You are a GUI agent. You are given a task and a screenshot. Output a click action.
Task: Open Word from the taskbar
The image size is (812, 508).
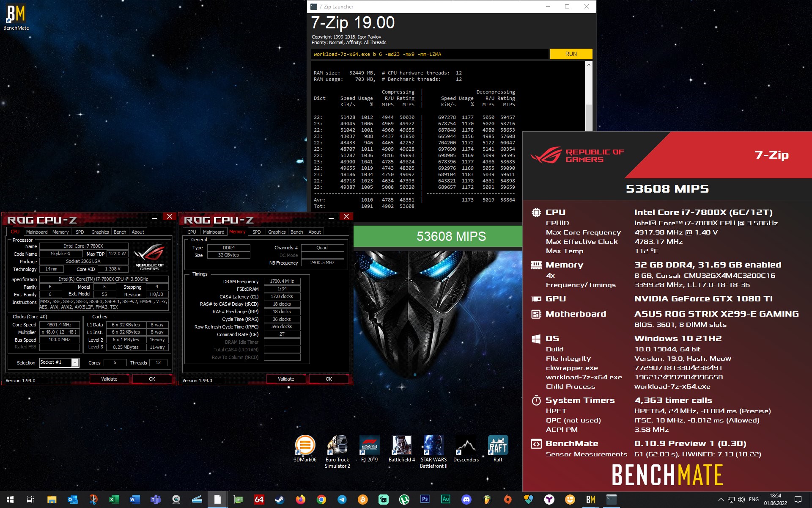[x=134, y=500]
